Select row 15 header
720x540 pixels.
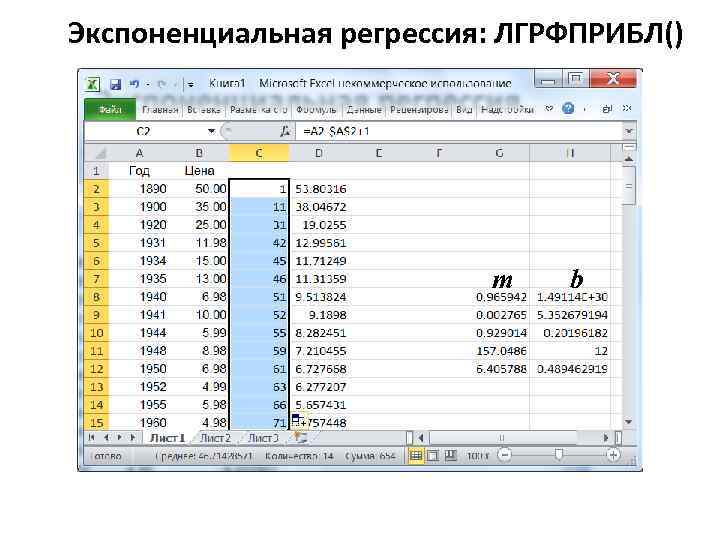[96, 422]
